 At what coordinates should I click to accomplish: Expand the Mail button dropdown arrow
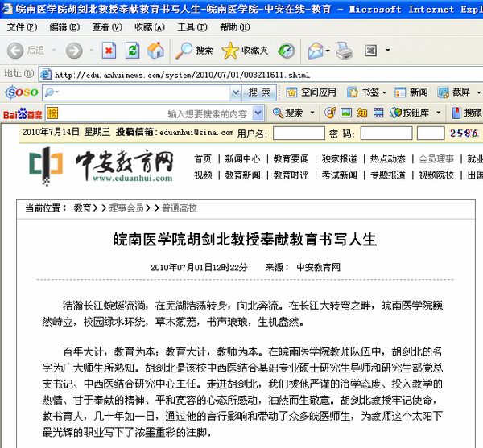(x=328, y=51)
